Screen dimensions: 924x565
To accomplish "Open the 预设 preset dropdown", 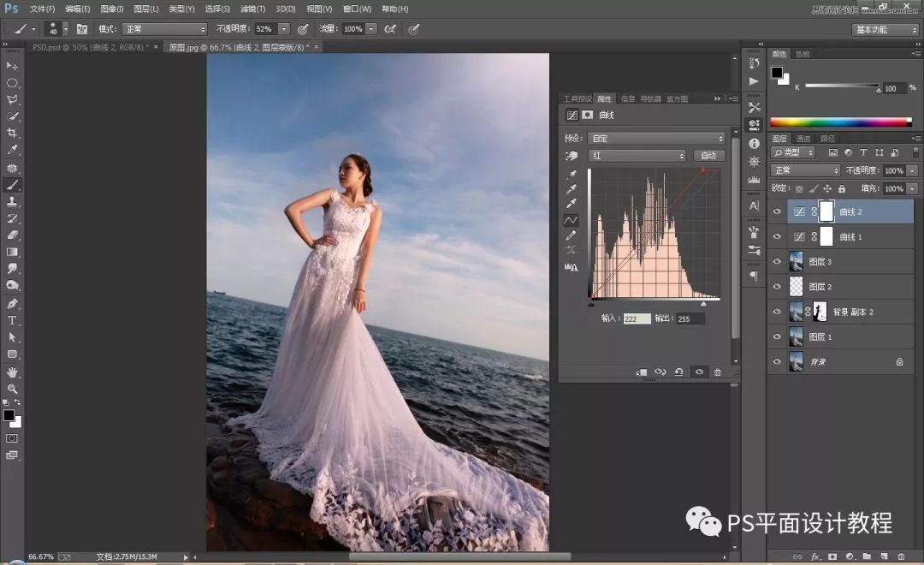I will (655, 138).
